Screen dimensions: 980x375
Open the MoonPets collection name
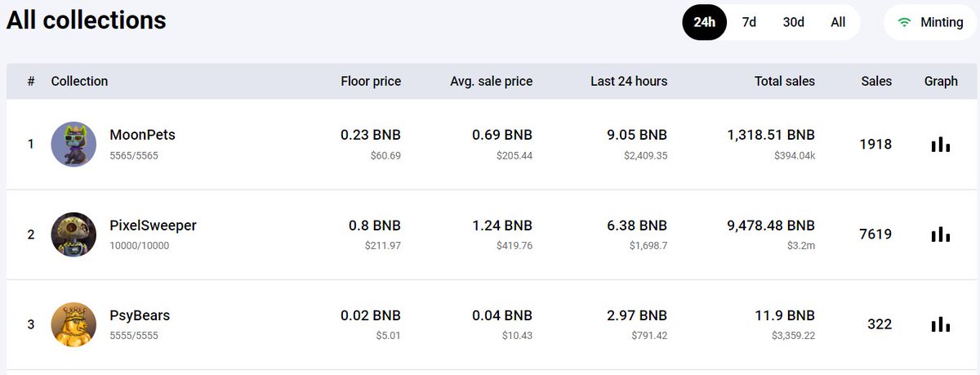pos(142,135)
